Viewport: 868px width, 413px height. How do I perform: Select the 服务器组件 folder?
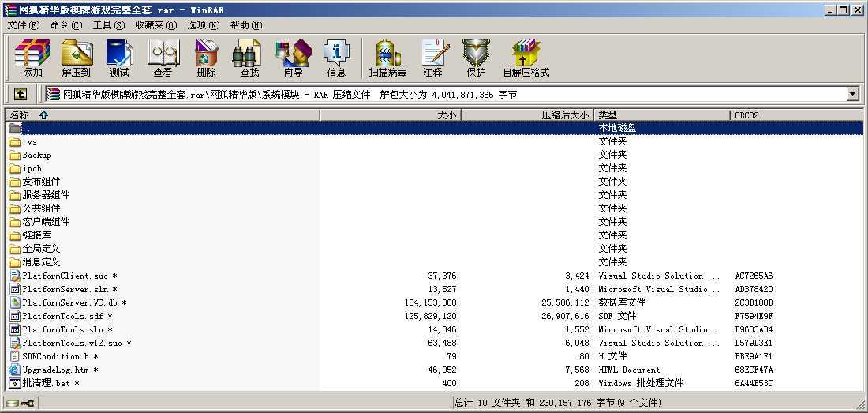coord(46,195)
